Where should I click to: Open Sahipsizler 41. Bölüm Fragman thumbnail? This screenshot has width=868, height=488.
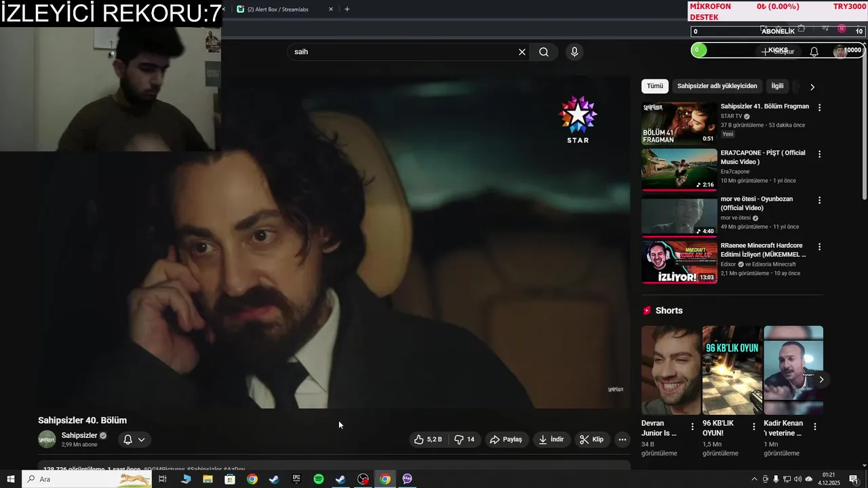tap(679, 123)
